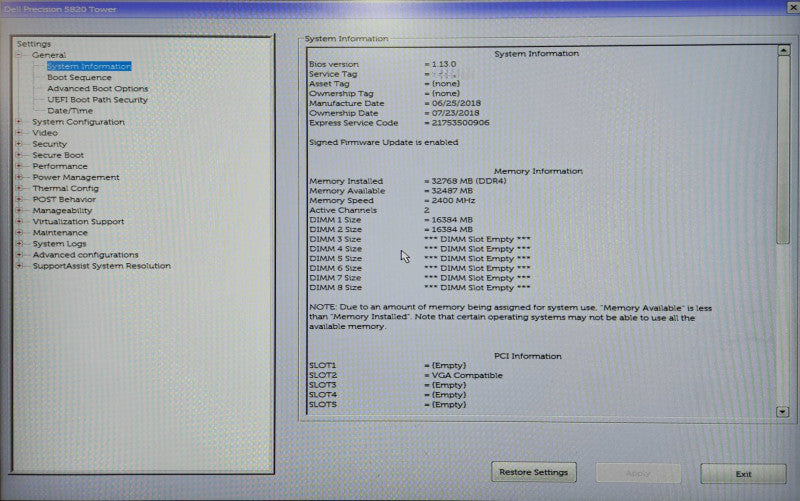Open Advanced Boot Options
800x501 pixels.
[97, 88]
